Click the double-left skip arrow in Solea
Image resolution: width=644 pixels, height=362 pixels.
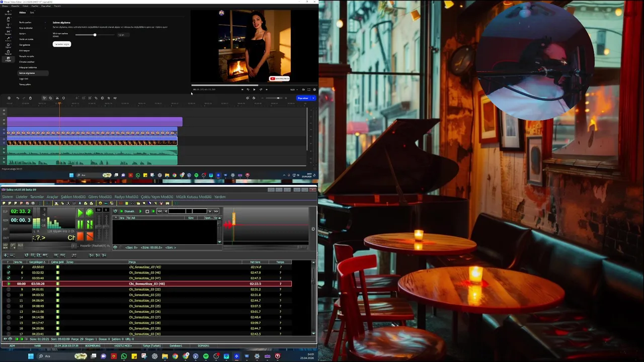click(x=160, y=211)
